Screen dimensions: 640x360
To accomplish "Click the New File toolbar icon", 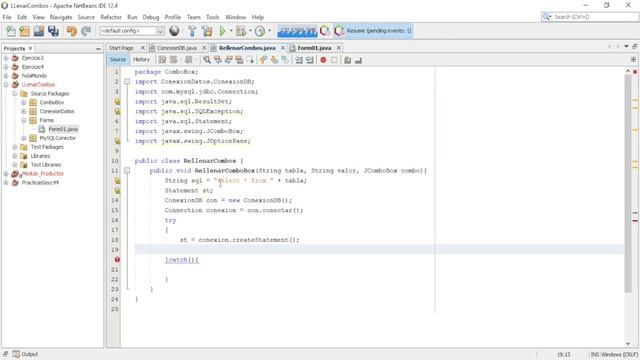I will 11,31.
